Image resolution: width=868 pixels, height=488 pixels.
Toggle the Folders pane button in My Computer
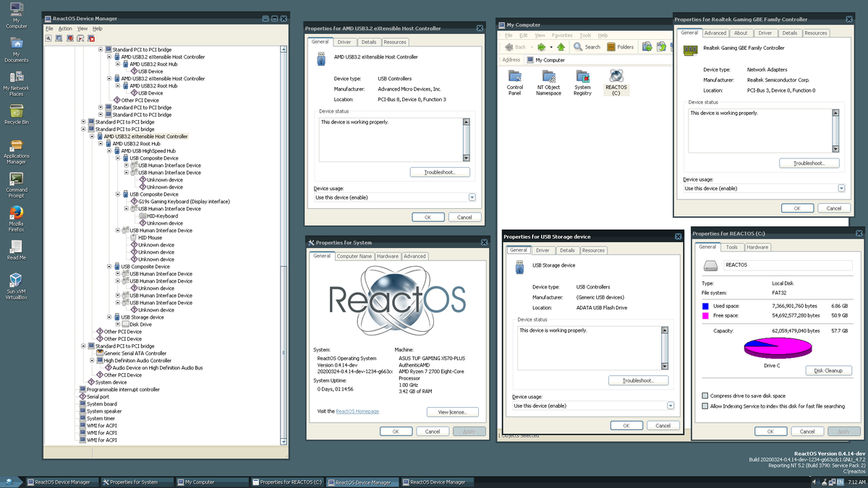621,47
